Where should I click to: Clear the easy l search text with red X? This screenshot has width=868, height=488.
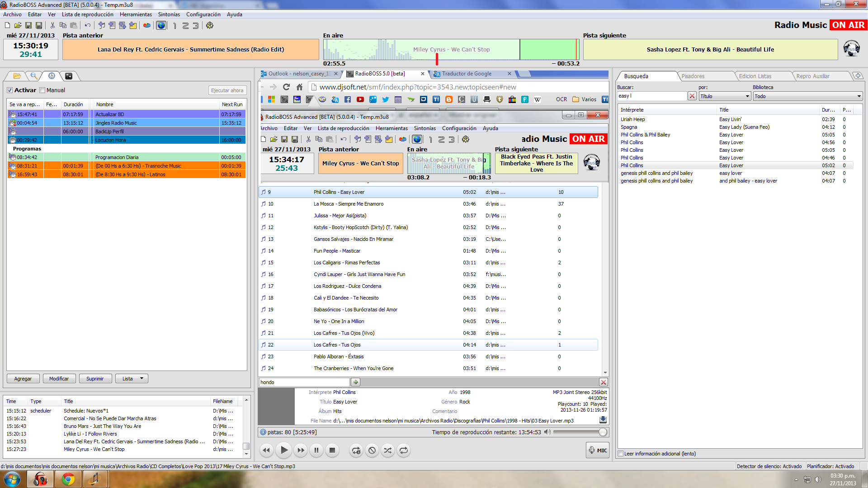pos(692,96)
